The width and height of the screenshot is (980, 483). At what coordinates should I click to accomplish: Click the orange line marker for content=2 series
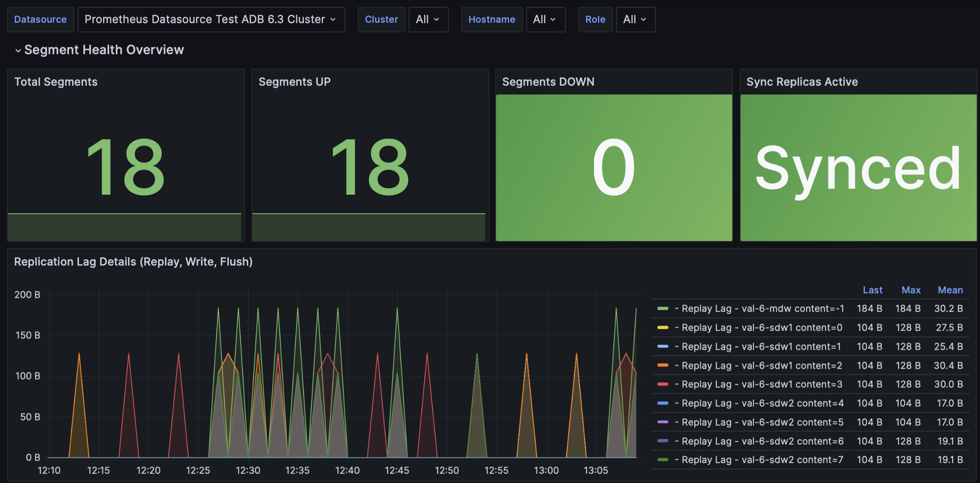coord(663,365)
